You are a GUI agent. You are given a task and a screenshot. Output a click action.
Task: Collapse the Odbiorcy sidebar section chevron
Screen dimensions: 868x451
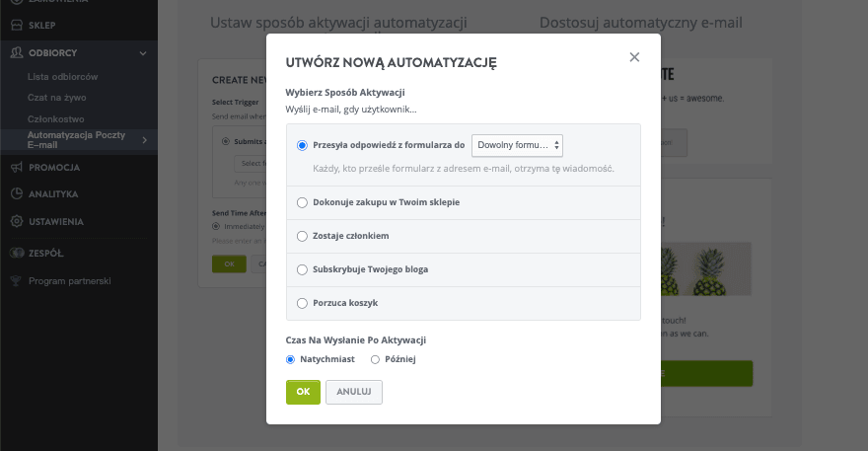(143, 52)
